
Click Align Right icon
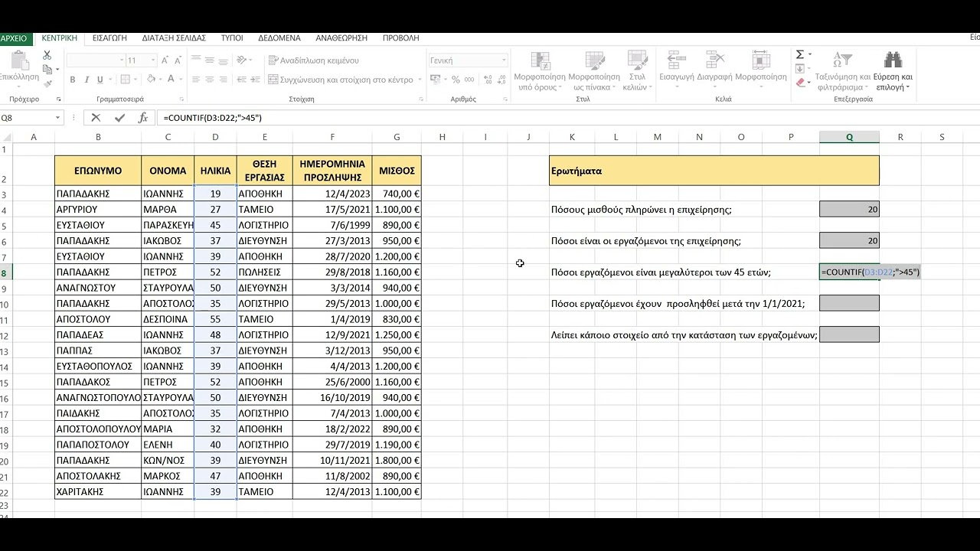pos(224,80)
